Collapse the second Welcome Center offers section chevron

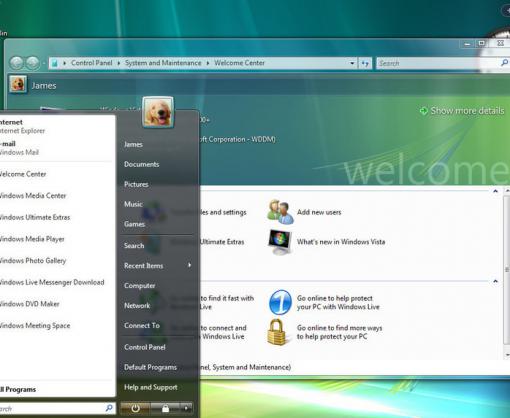coord(495,281)
